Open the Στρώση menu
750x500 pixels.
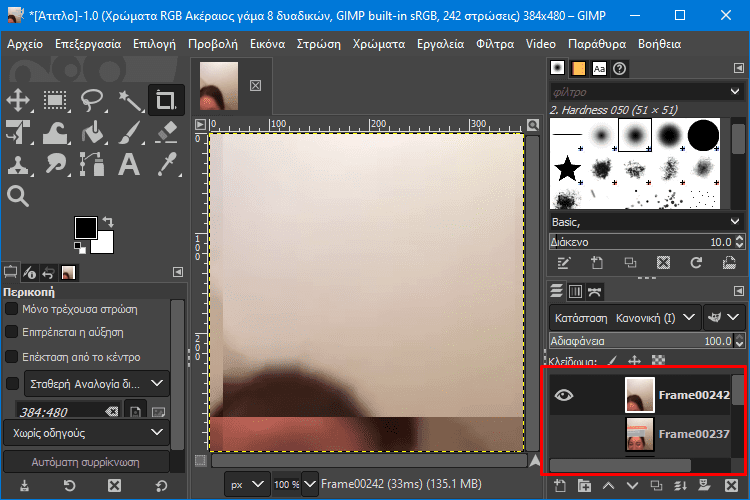coord(319,44)
